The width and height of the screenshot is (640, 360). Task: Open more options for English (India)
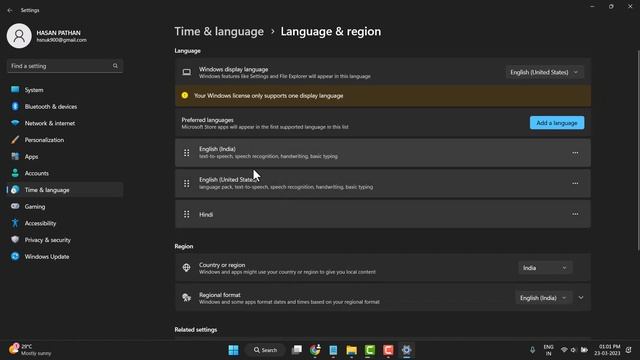575,153
